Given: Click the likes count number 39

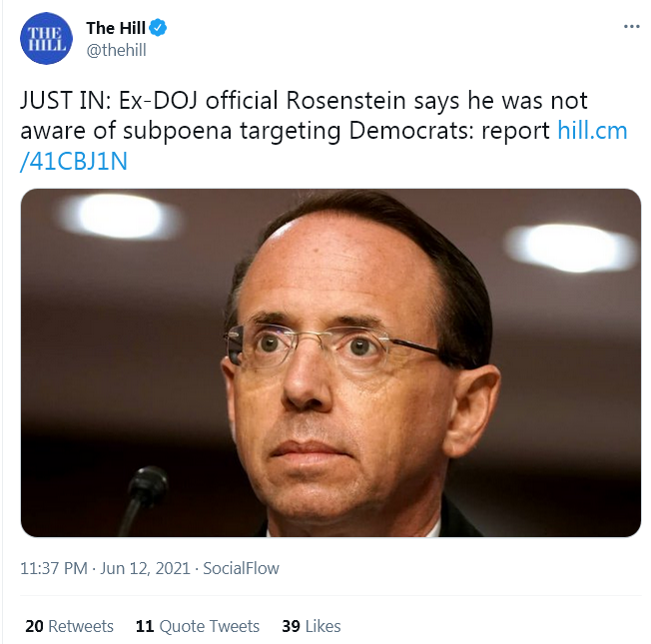Looking at the screenshot, I should coord(291,626).
